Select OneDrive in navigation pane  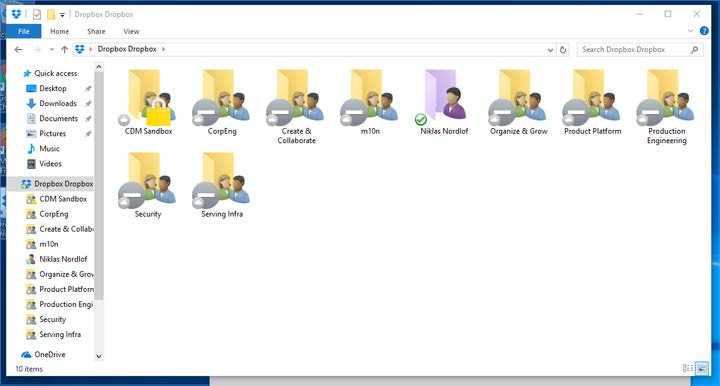[x=50, y=354]
